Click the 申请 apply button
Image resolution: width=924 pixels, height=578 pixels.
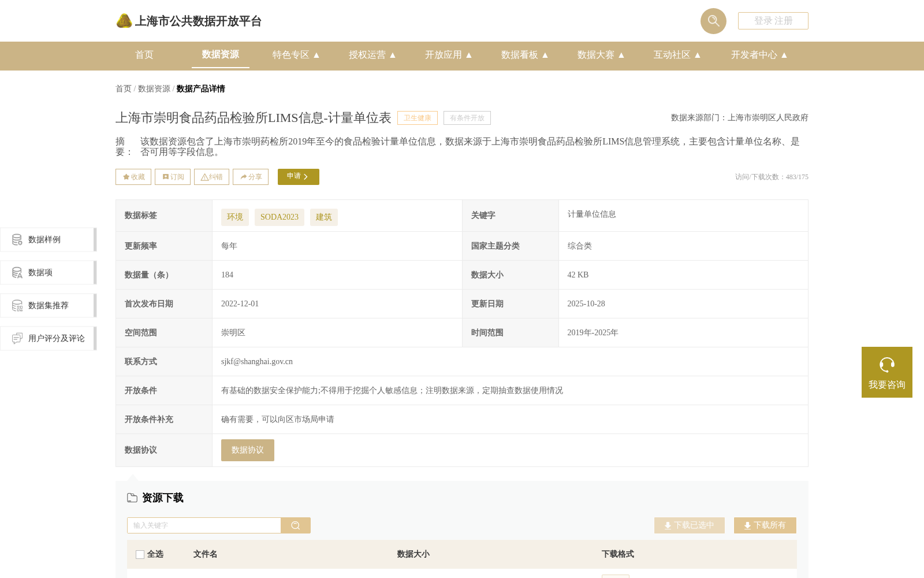299,177
